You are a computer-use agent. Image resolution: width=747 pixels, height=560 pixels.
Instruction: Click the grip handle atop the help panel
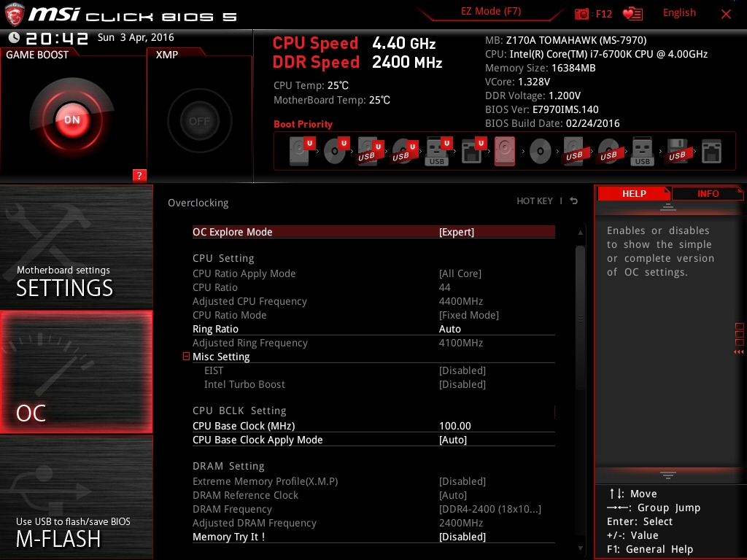(x=668, y=206)
